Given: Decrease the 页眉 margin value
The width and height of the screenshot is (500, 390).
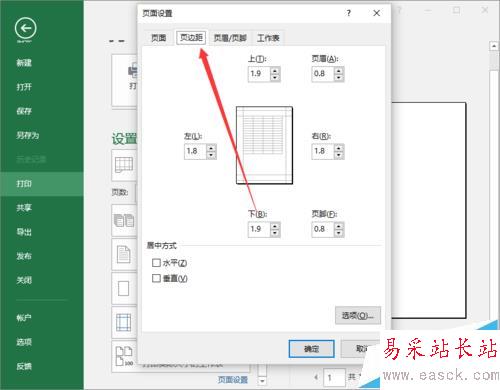Looking at the screenshot, I should (339, 78).
